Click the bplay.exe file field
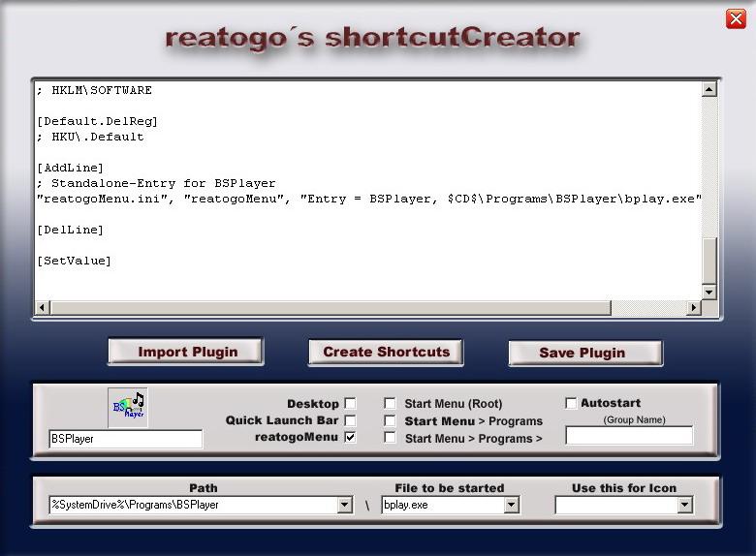 (x=443, y=505)
